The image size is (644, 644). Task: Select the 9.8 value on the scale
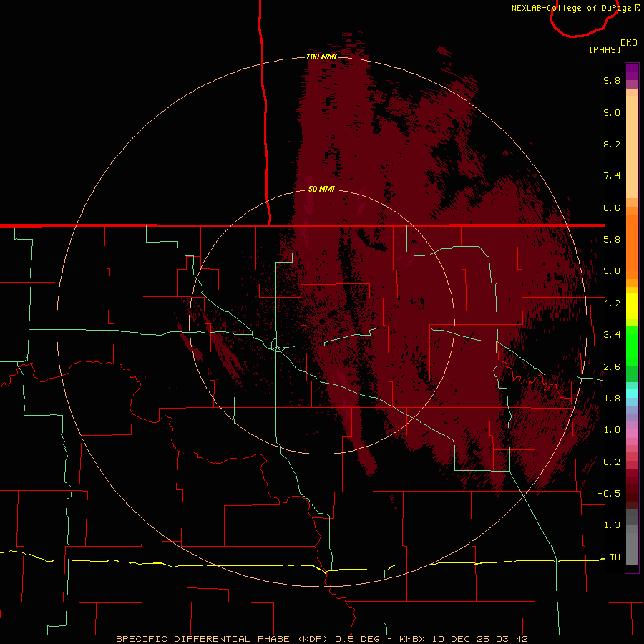coord(612,80)
